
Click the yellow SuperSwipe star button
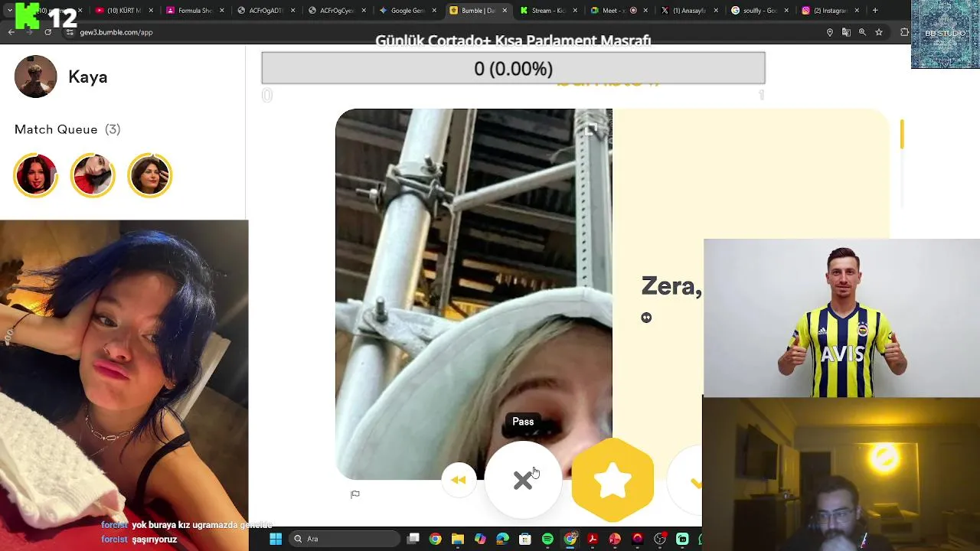pyautogui.click(x=612, y=480)
